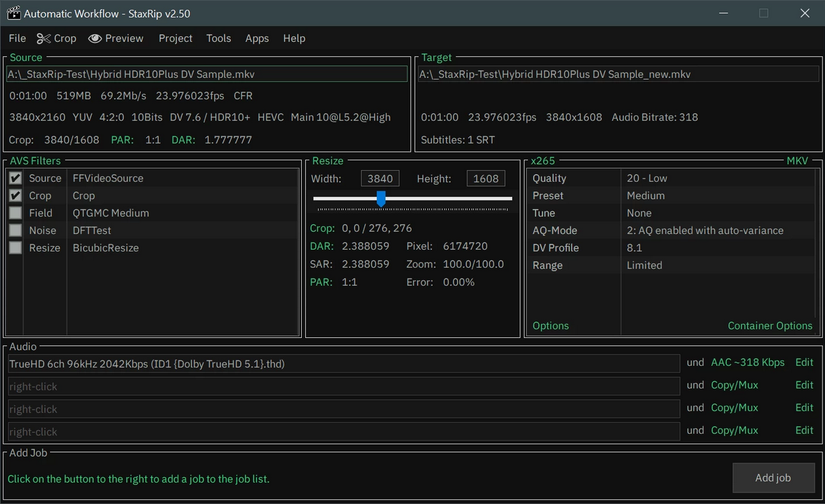Click the eye Preview icon in menu bar
Screen dimensions: 825x504
point(95,39)
